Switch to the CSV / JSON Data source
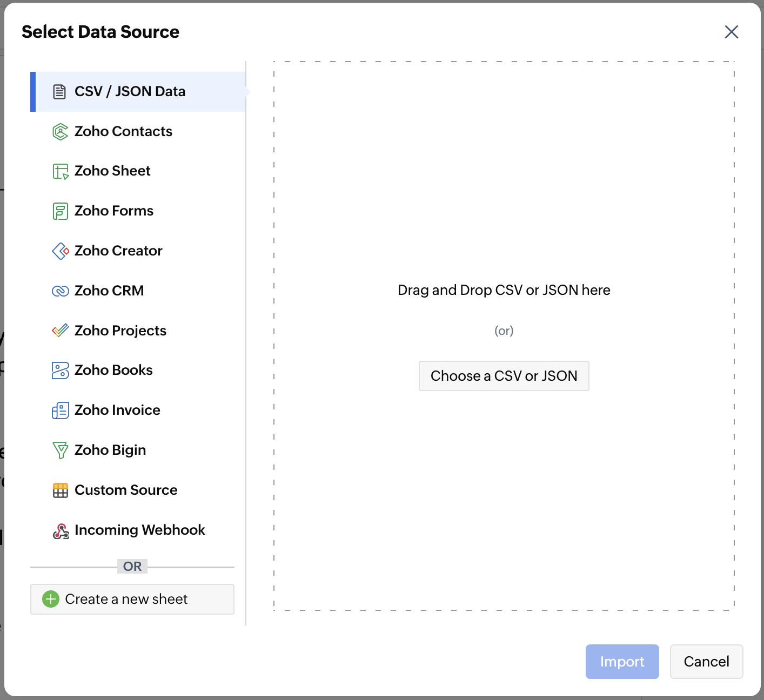Screen dimensions: 764x700 coord(130,92)
